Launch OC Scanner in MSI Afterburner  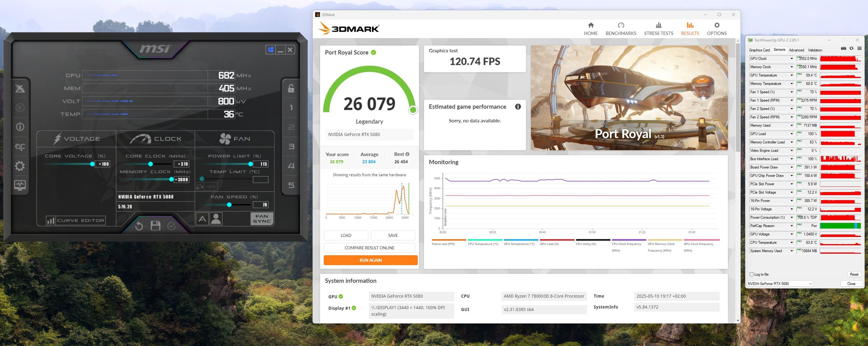20,147
